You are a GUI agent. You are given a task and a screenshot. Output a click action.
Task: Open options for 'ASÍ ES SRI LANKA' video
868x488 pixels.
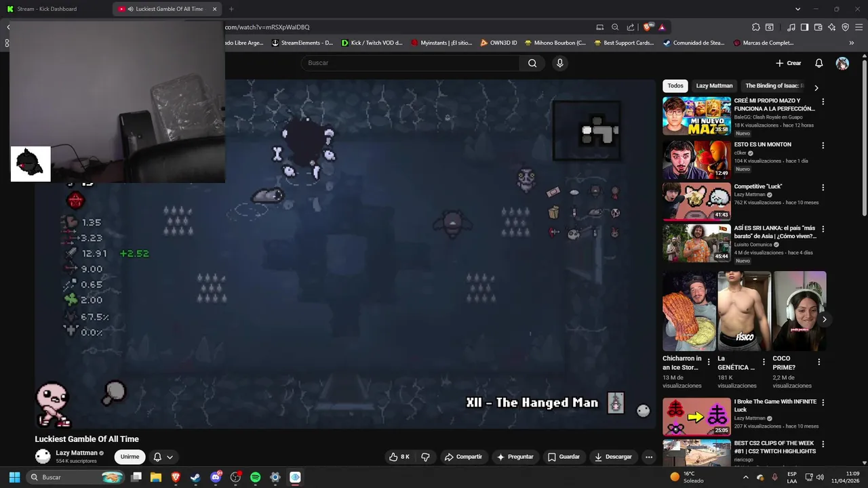[x=823, y=229]
